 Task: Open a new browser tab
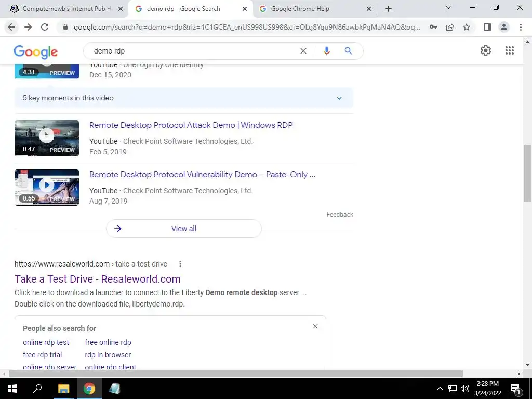pos(389,9)
